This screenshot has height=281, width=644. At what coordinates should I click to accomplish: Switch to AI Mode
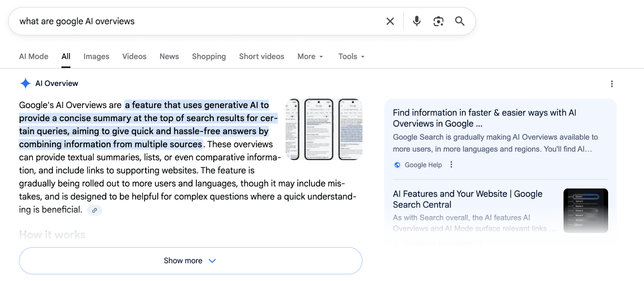point(33,56)
